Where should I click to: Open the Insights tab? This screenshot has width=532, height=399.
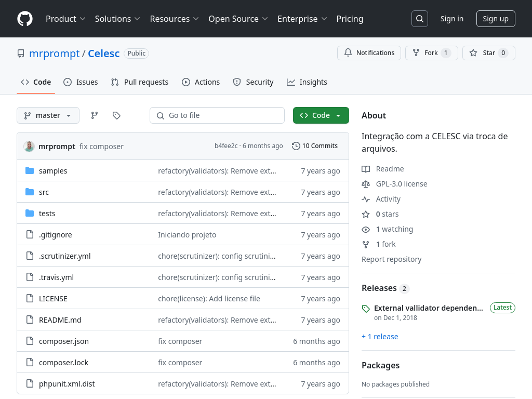(x=307, y=82)
